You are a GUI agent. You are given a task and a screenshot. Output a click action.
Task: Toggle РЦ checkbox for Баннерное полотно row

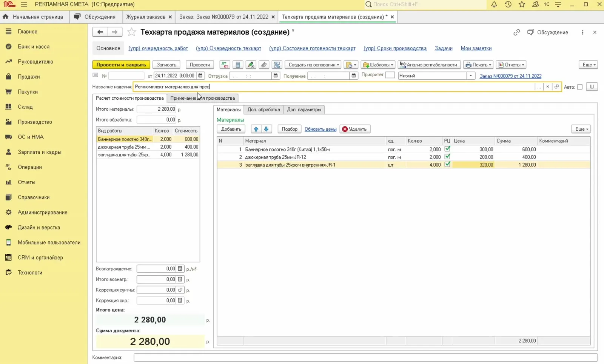pyautogui.click(x=447, y=149)
